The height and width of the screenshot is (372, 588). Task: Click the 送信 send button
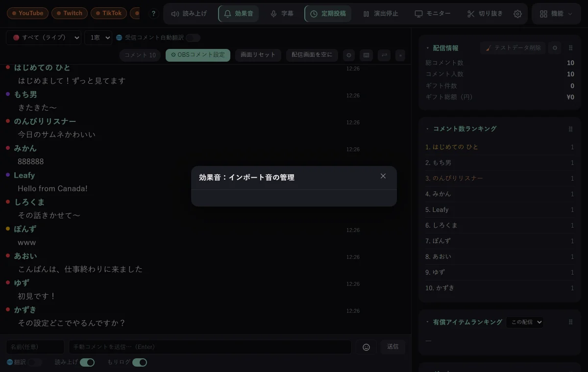(393, 347)
